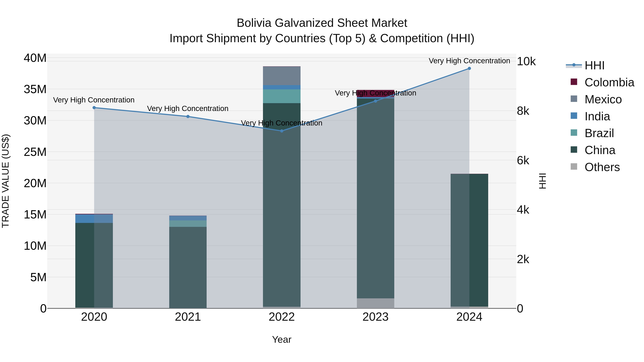Click the 'Very High Concentration' annotation above 2020

pos(94,100)
